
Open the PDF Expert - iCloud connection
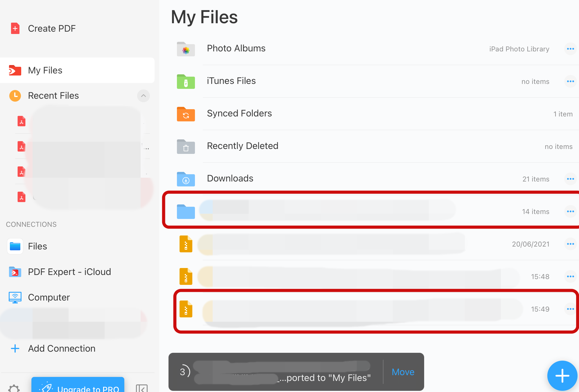[x=69, y=272]
